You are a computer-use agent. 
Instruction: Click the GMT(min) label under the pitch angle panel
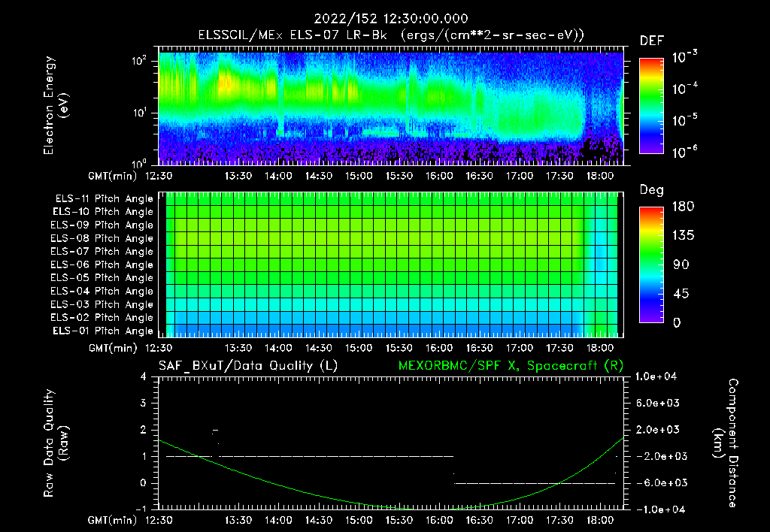coord(113,349)
